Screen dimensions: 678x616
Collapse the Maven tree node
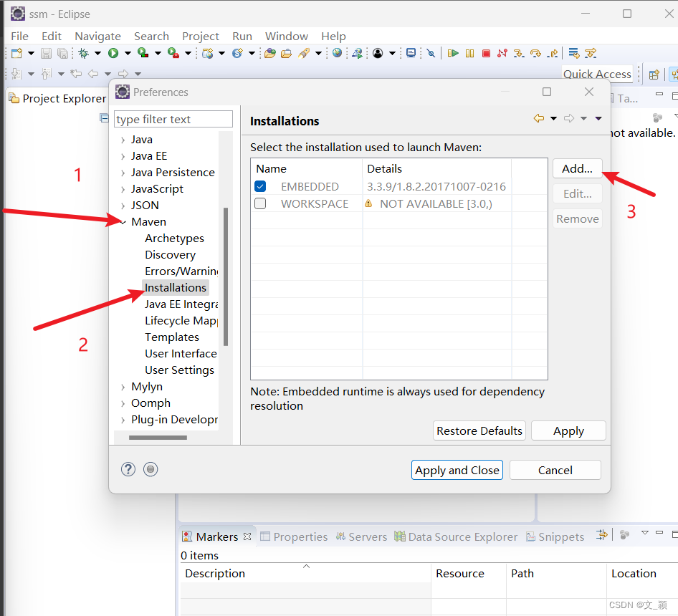click(x=122, y=221)
